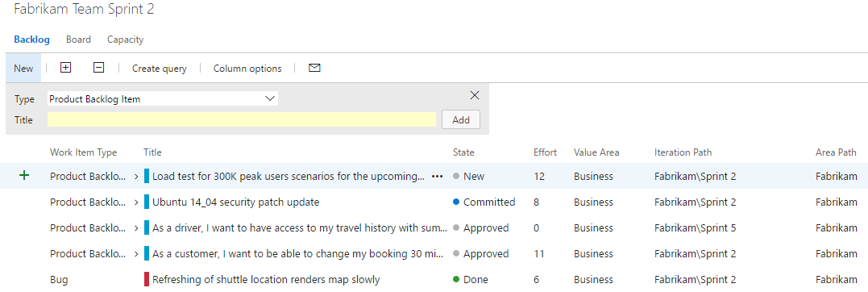Click effort value '6' in Bug row
This screenshot has height=292, width=868.
tap(537, 279)
